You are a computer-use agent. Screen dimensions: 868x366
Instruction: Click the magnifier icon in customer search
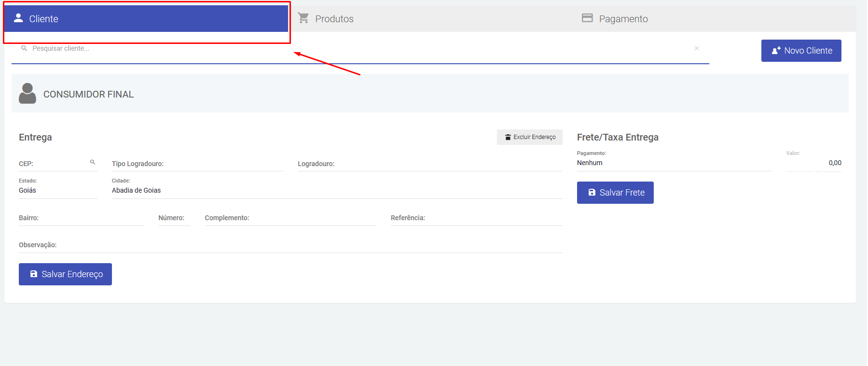click(x=24, y=48)
